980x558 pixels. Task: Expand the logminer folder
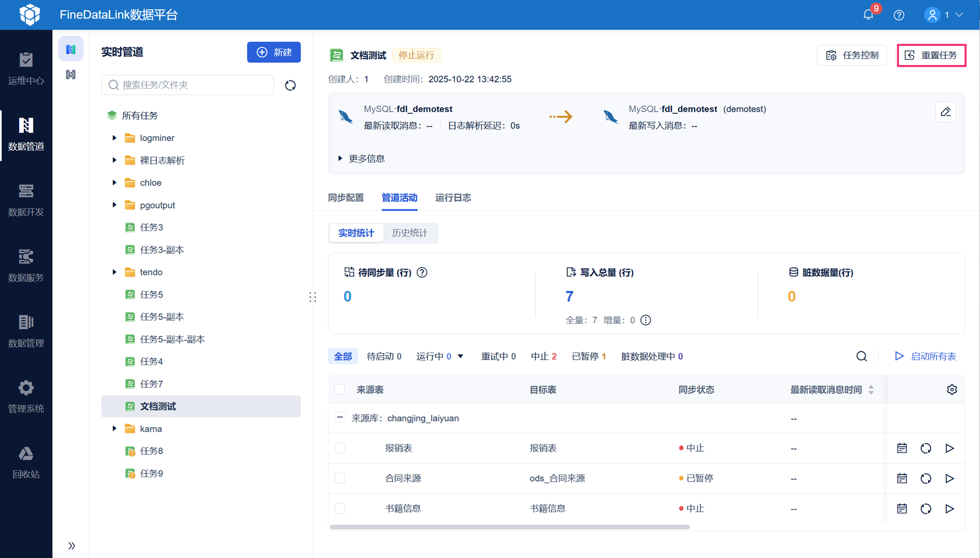click(x=115, y=138)
